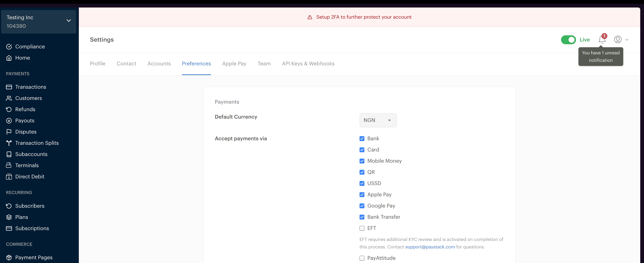
Task: Click the red notification count badge
Action: (x=605, y=36)
